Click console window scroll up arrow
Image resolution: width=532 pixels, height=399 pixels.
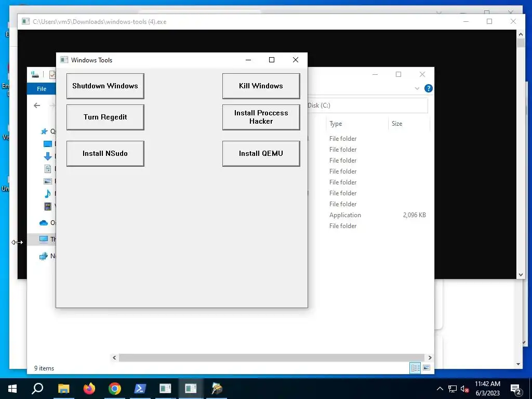[x=521, y=34]
